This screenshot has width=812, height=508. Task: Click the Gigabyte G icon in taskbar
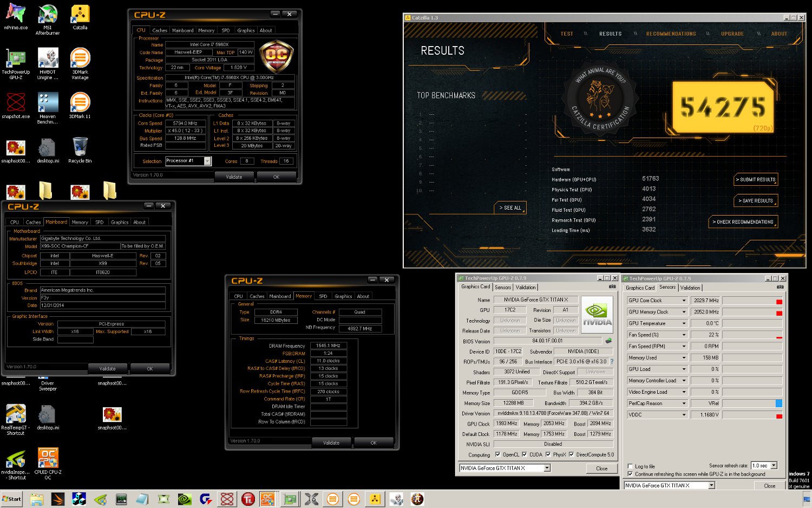(x=206, y=499)
